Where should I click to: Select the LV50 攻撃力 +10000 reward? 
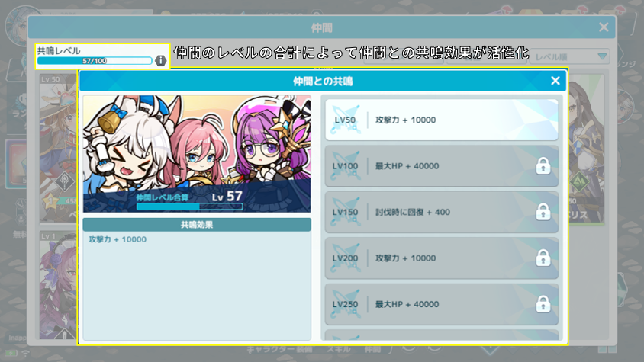coord(442,120)
